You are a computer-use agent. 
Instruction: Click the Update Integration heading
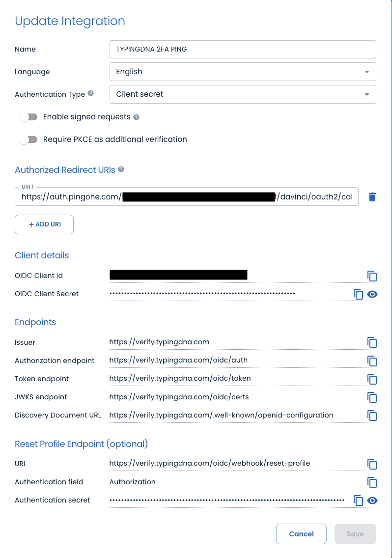(70, 21)
